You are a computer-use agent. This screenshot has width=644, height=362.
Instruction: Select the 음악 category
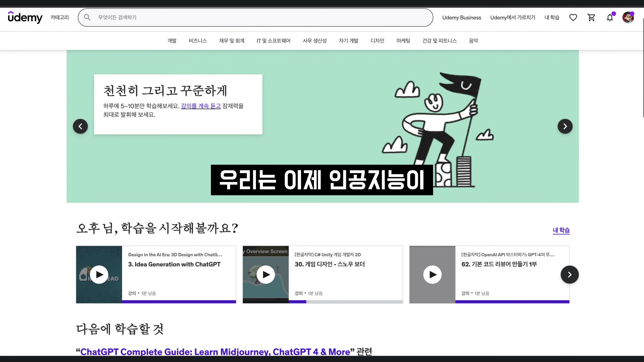tap(473, 41)
